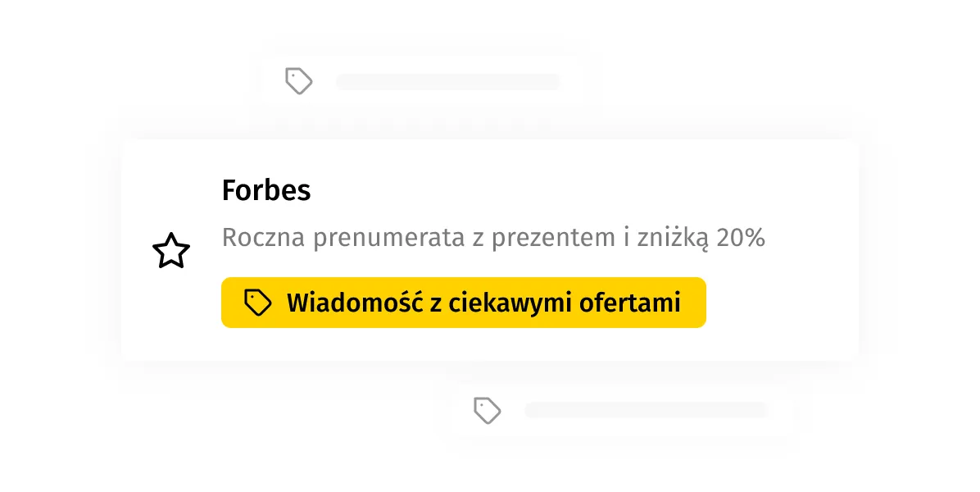Click the "20%" discount text

740,239
